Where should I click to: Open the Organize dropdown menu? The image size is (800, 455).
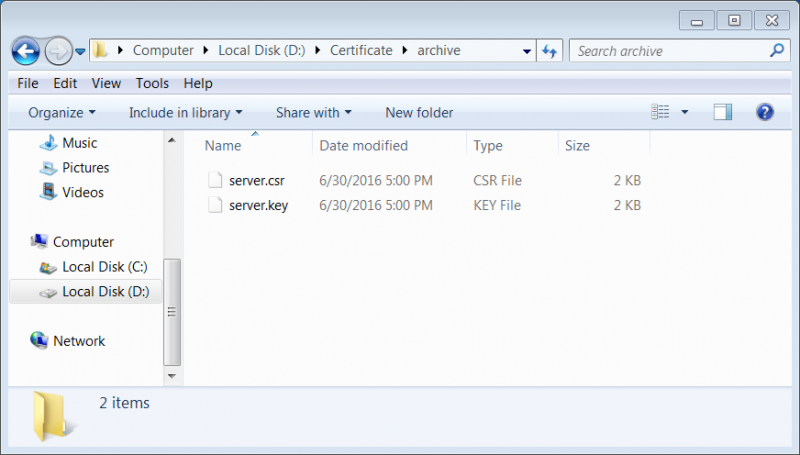click(62, 113)
